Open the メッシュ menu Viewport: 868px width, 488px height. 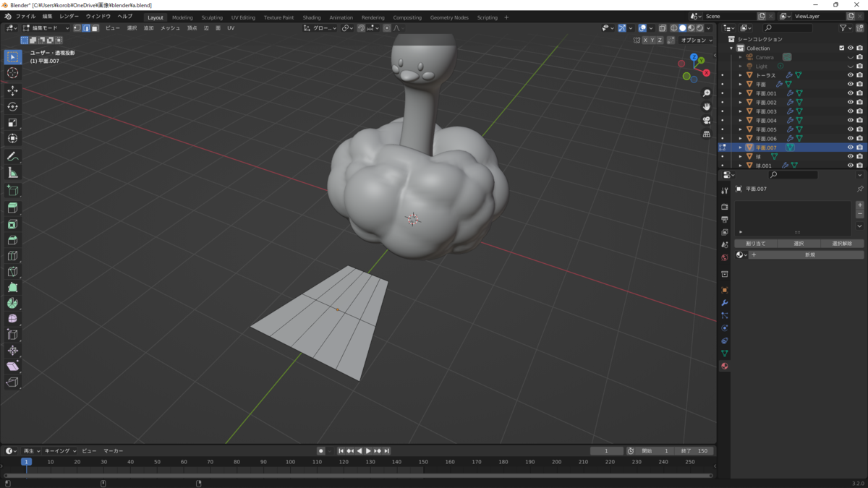(170, 28)
